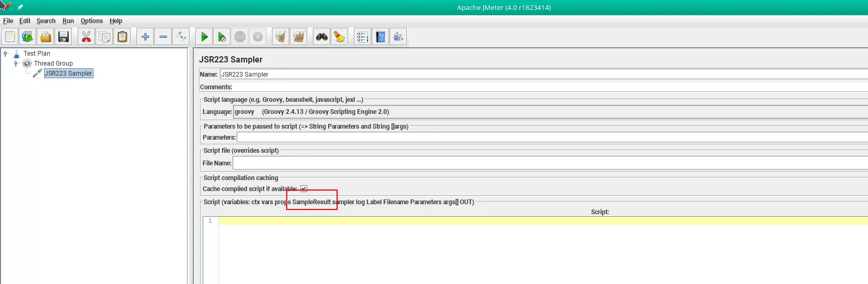Click the Name input field
Viewport: 868px width, 284px height.
[x=543, y=74]
